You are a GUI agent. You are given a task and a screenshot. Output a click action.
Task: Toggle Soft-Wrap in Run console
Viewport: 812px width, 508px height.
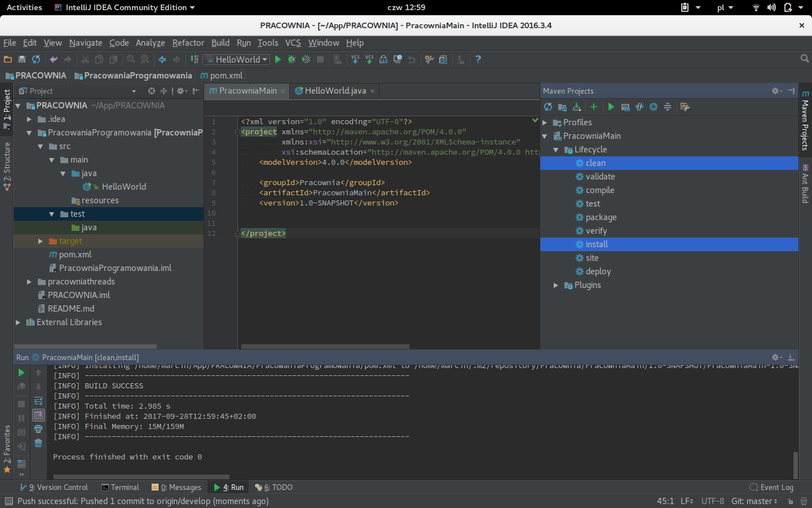38,401
